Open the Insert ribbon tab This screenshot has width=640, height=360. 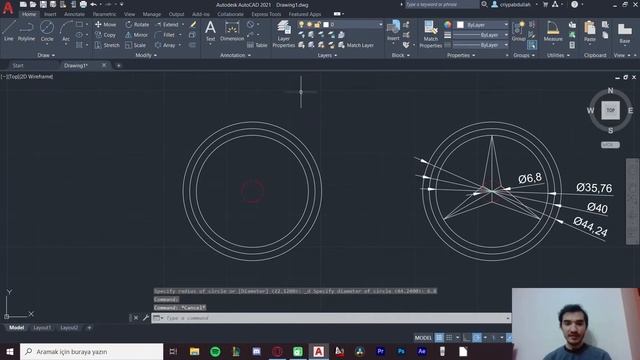click(50, 14)
